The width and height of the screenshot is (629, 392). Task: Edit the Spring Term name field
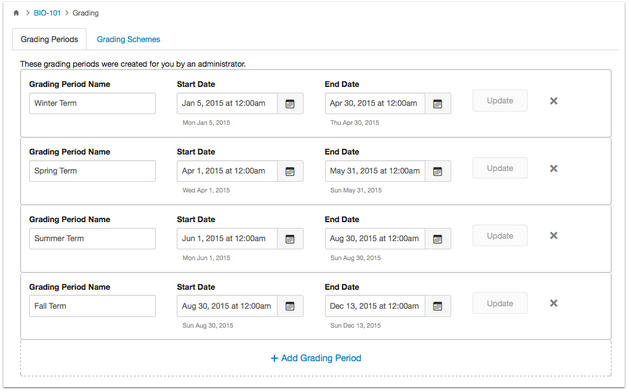[92, 171]
